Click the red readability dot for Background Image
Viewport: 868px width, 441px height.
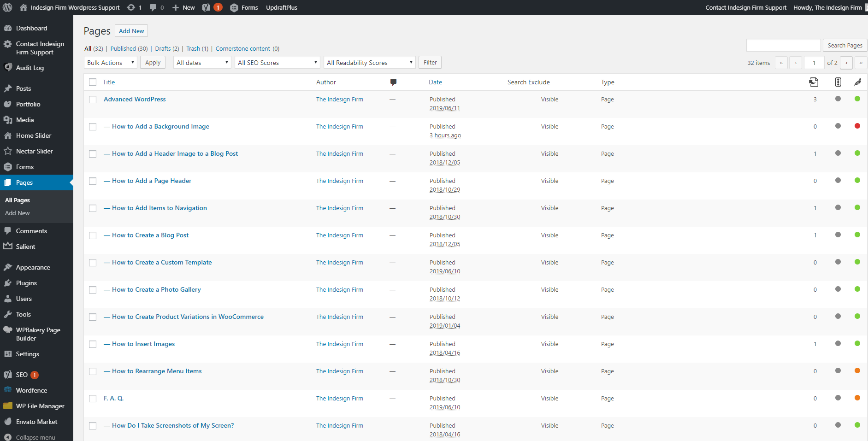coord(857,126)
